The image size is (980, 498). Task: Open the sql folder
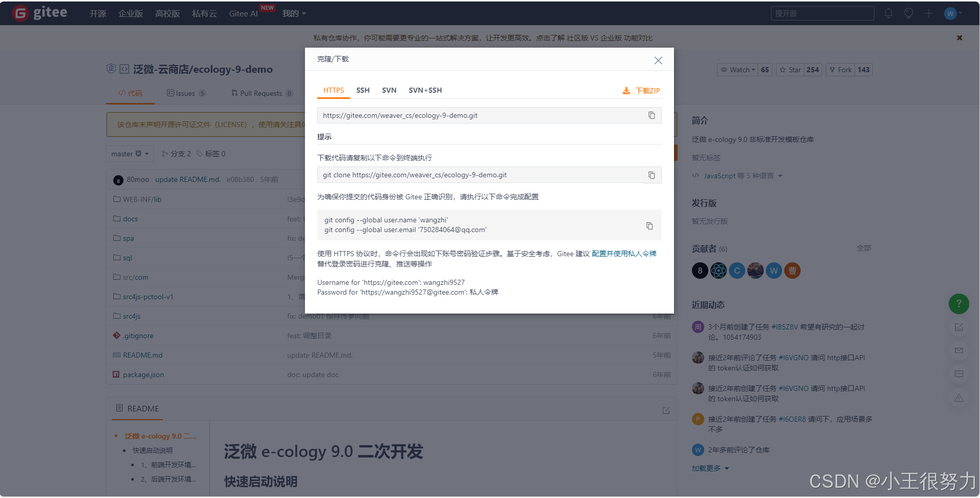(x=127, y=258)
